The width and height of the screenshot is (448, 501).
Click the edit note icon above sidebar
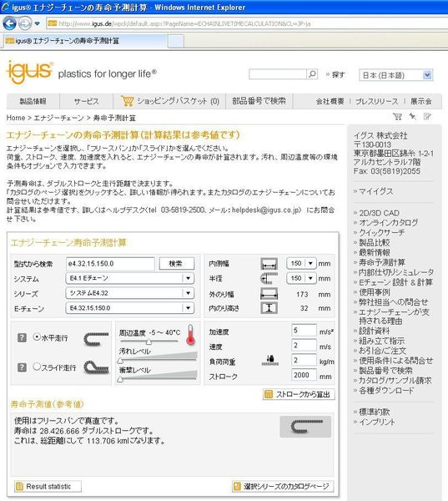click(x=427, y=116)
